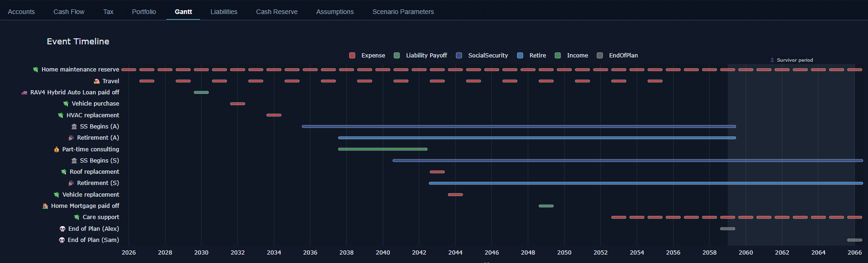
Task: Click the SS Begins (A) blue timeline bar
Action: click(519, 127)
